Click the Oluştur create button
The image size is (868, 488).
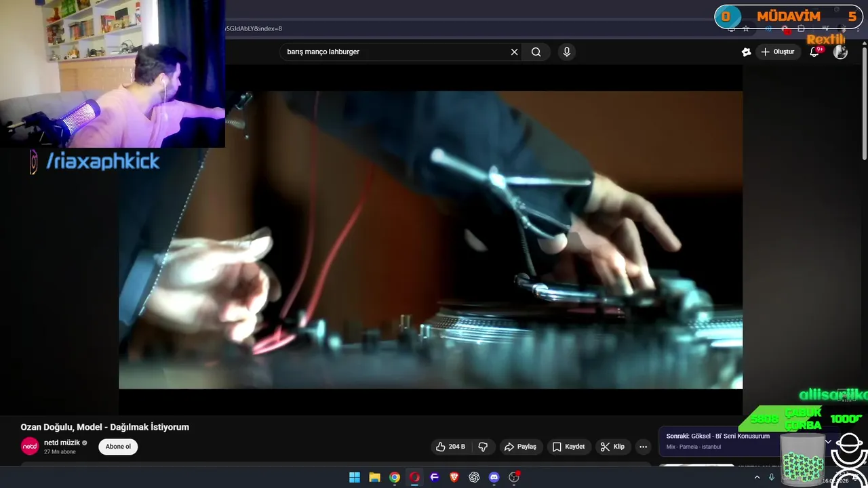coord(778,52)
